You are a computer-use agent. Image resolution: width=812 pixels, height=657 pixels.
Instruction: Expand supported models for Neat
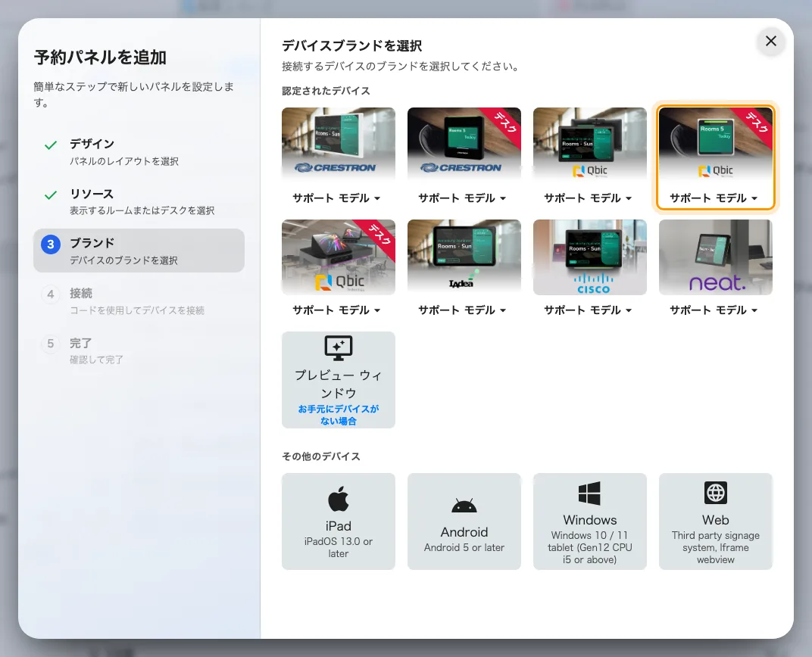[x=714, y=310]
